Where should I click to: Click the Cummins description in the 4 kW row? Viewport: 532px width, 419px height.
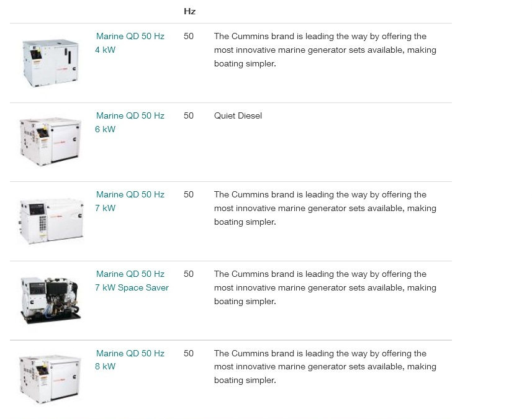pos(325,50)
